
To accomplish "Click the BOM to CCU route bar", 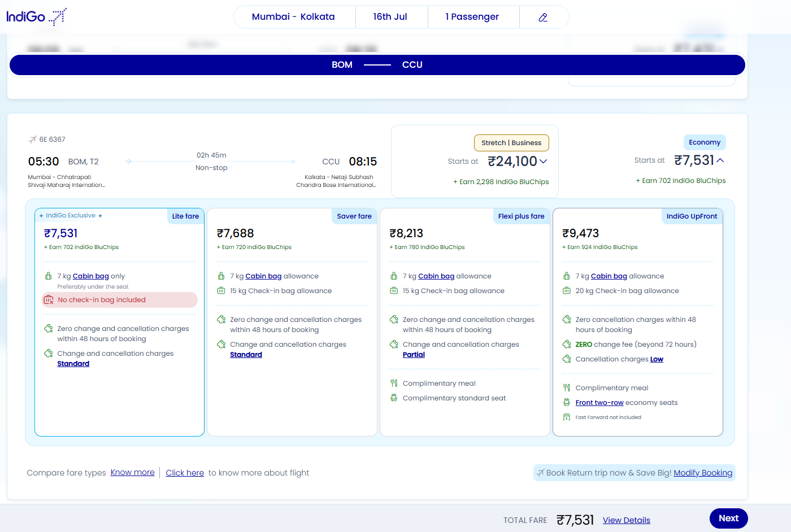I will click(x=377, y=65).
